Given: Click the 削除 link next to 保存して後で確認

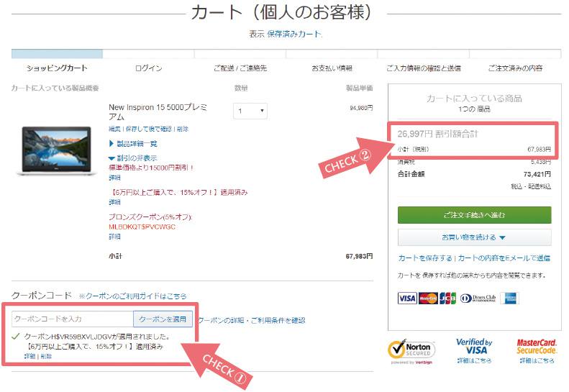Looking at the screenshot, I should [182, 129].
